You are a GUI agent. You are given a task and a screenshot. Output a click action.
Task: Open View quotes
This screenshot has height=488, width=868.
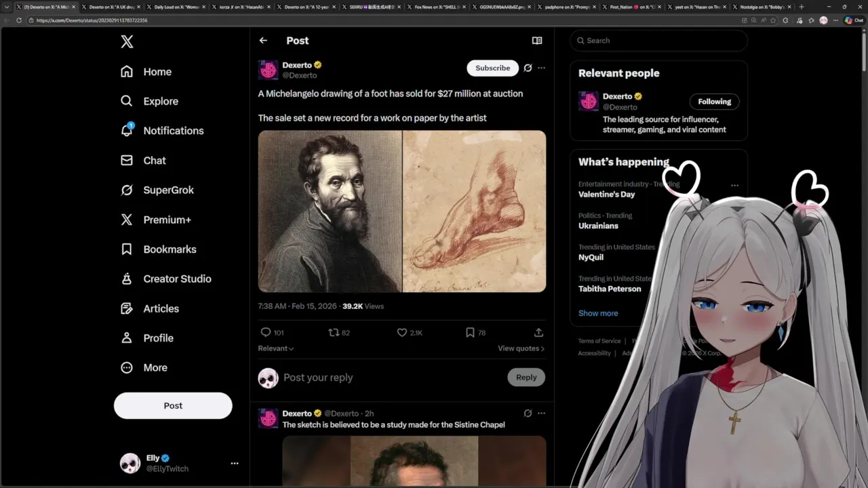coord(521,348)
